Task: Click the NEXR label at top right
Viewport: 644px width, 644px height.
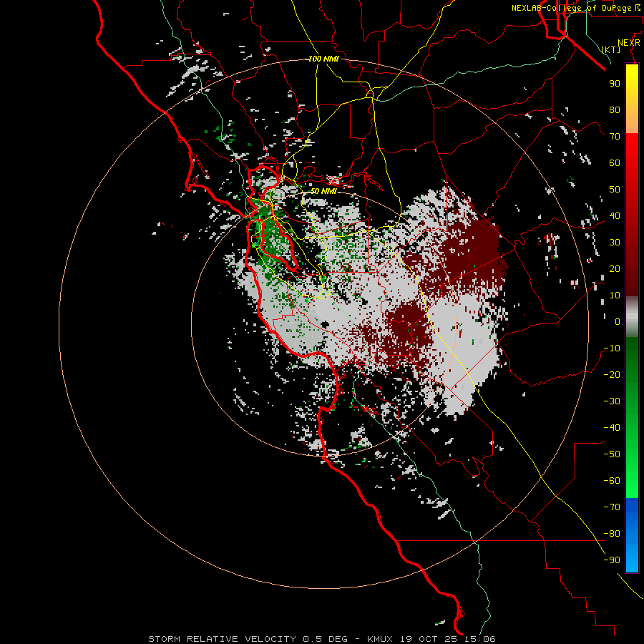Action: tap(629, 43)
